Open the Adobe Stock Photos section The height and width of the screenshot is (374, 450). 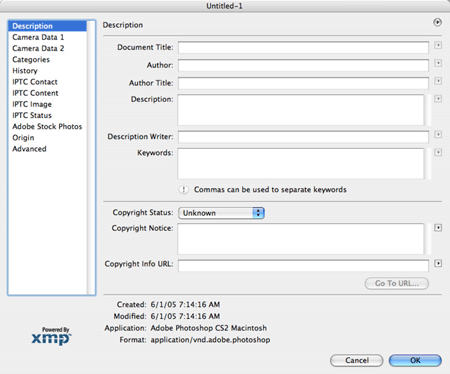click(x=47, y=126)
